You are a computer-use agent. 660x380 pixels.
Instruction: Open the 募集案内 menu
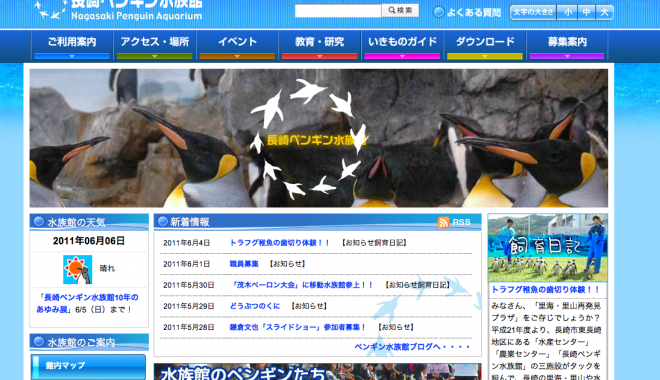point(567,45)
